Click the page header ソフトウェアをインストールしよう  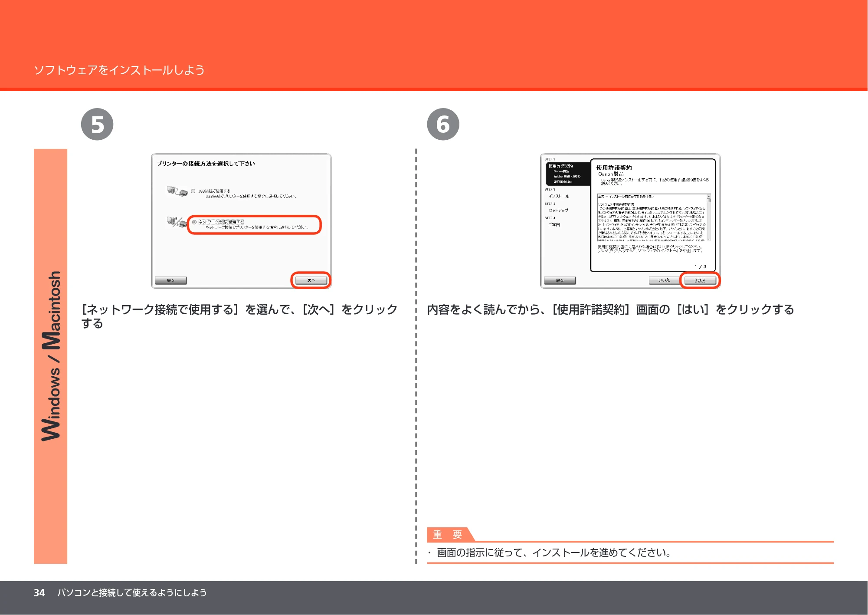point(119,70)
